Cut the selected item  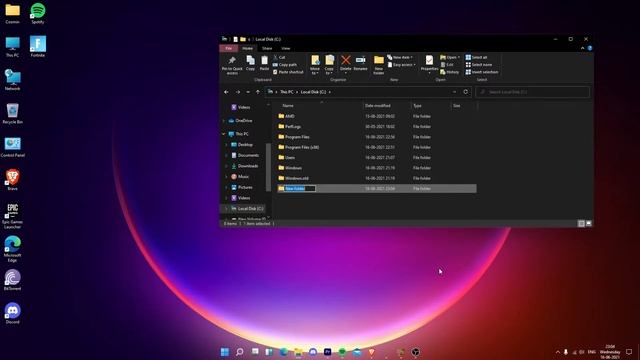click(280, 58)
